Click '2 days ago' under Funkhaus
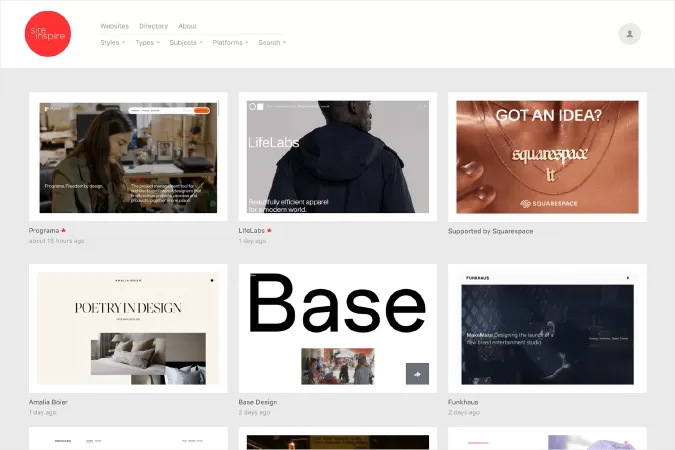The height and width of the screenshot is (450, 675). [464, 412]
